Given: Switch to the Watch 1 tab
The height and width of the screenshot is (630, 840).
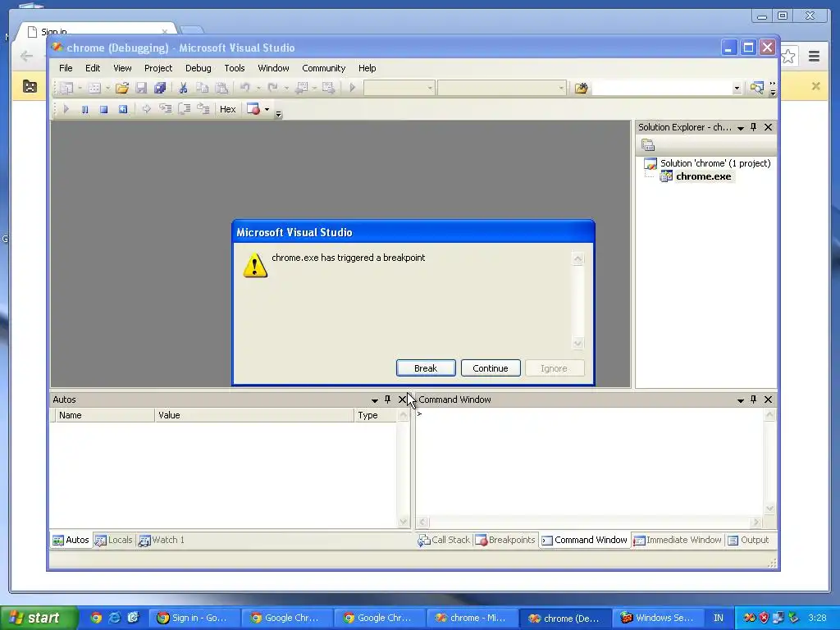Looking at the screenshot, I should (162, 540).
